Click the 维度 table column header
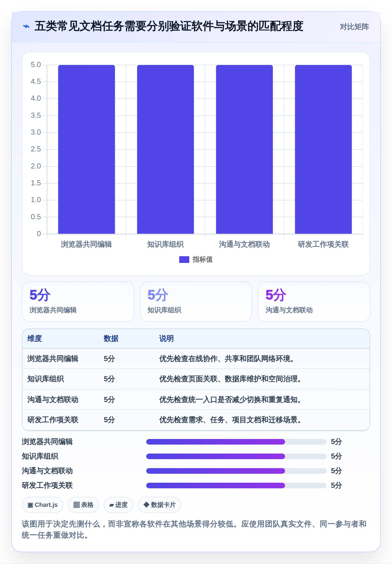This screenshot has height=564, width=392. (35, 339)
